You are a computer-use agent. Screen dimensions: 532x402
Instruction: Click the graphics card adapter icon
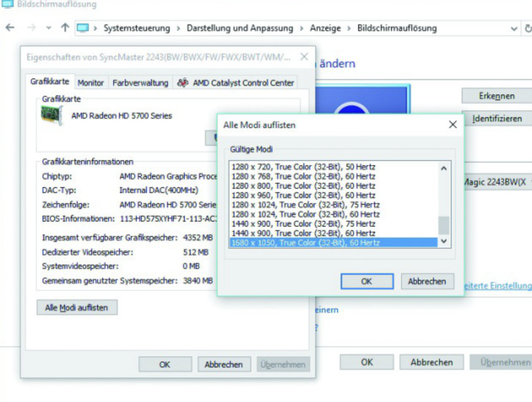(52, 115)
